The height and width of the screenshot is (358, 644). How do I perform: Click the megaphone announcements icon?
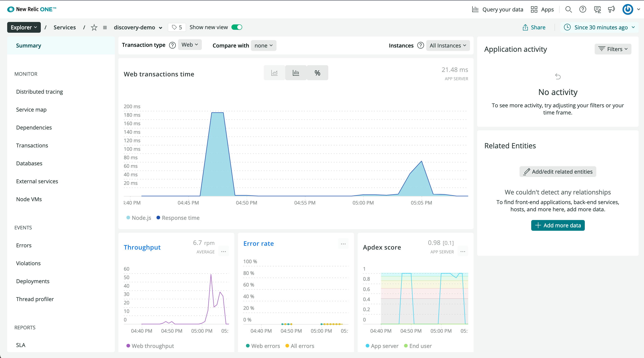(x=611, y=9)
